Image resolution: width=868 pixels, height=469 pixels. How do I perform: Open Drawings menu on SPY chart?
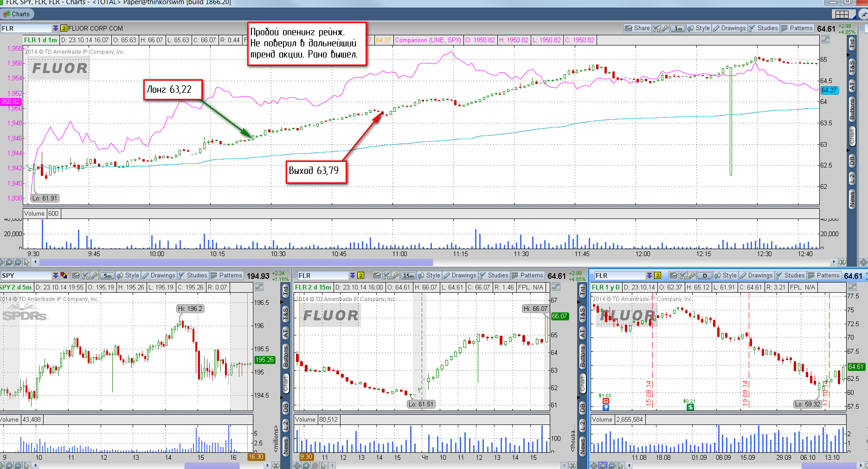(x=159, y=276)
